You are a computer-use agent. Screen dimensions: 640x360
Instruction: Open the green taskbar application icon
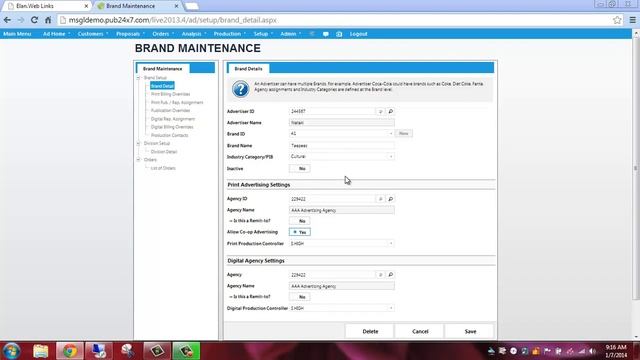[x=187, y=351]
